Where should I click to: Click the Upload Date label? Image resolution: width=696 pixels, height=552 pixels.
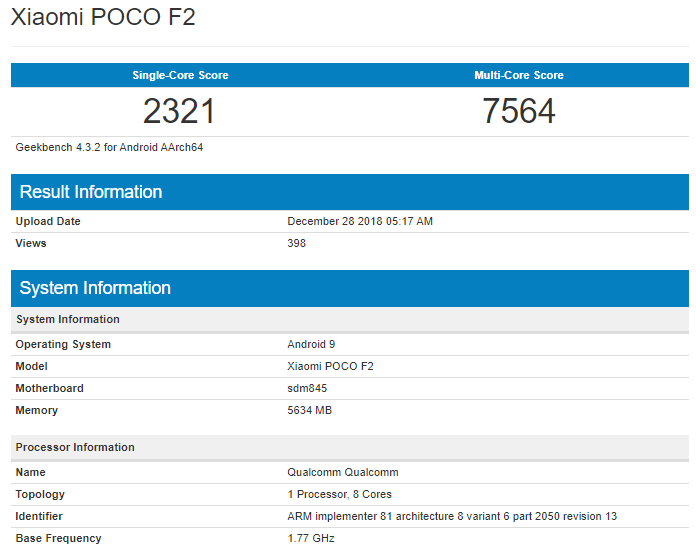coord(48,221)
